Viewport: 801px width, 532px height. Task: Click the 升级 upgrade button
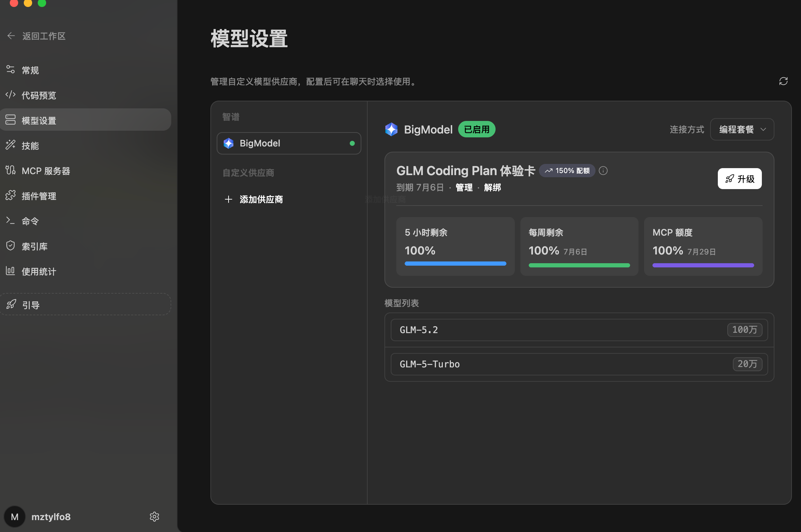coord(740,179)
